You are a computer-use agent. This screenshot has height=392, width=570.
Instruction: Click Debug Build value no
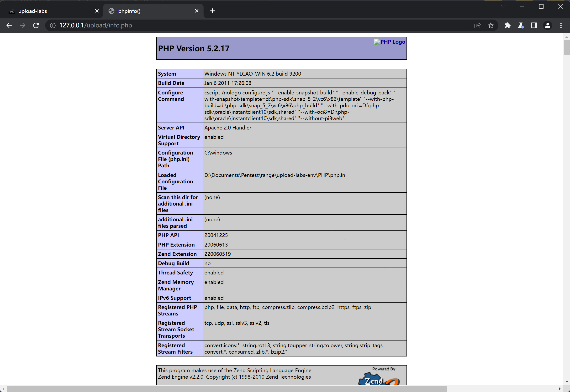pyautogui.click(x=207, y=263)
